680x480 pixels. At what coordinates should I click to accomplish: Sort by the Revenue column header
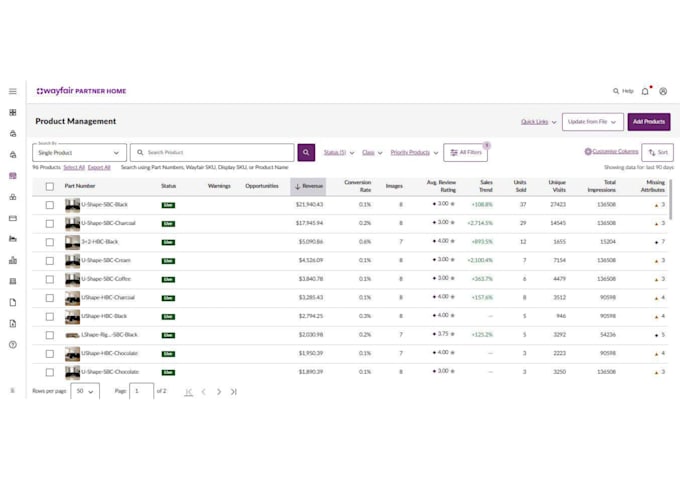click(x=308, y=186)
